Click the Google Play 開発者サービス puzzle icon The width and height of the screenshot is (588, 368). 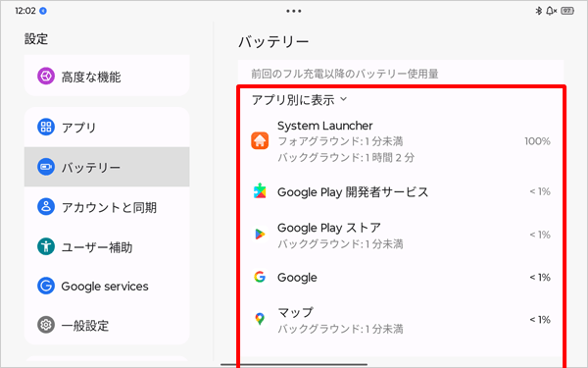260,191
